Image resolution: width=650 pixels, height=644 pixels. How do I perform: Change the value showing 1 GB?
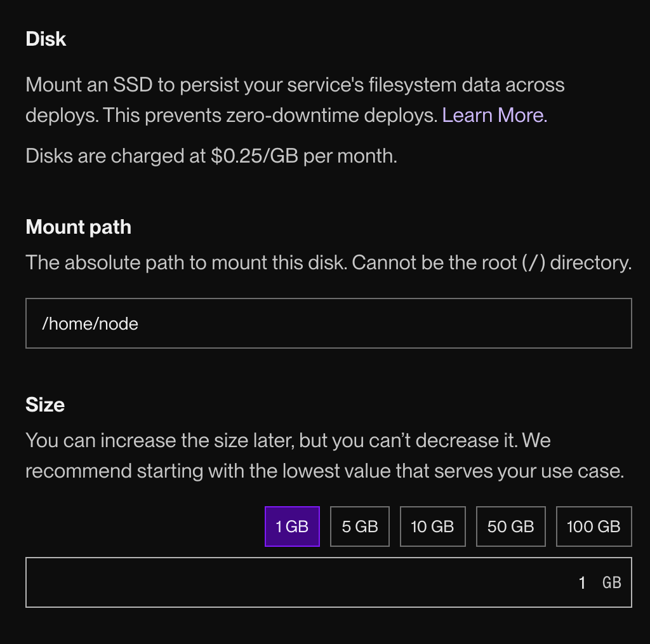click(x=581, y=582)
